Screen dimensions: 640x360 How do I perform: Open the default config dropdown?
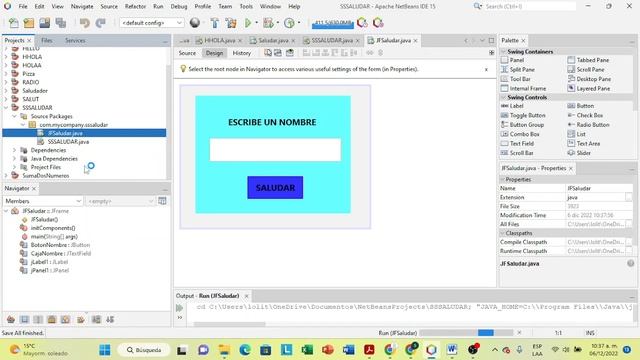(151, 23)
